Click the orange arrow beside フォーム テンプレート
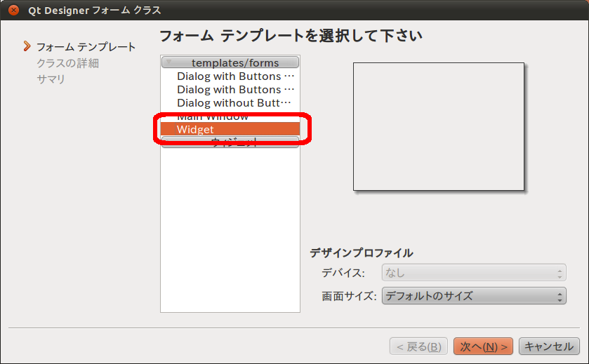Viewport: 589px width, 364px height. click(x=27, y=47)
